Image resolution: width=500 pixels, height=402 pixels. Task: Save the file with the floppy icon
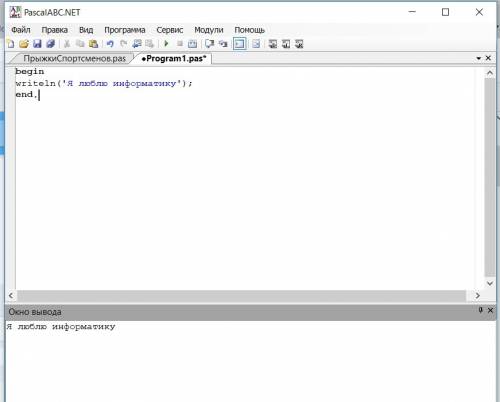pos(37,44)
